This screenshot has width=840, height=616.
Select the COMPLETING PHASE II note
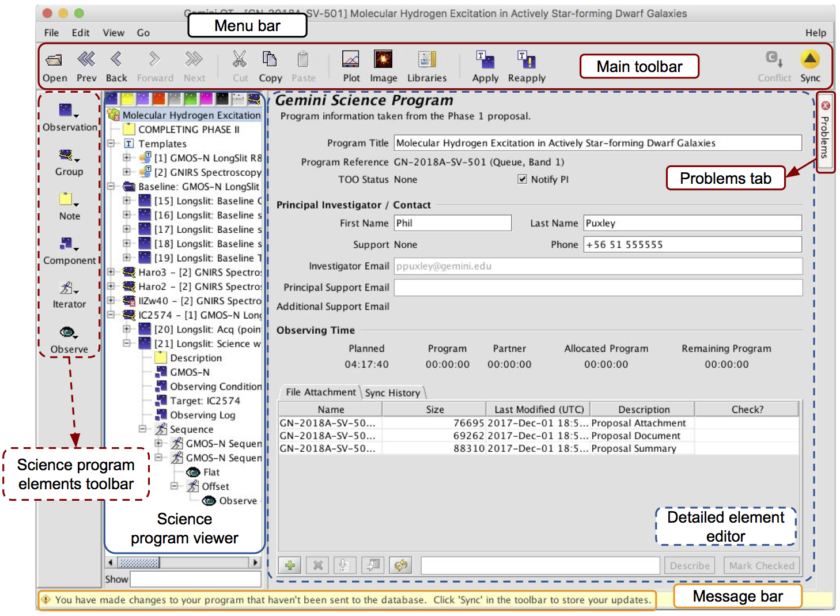pos(188,129)
